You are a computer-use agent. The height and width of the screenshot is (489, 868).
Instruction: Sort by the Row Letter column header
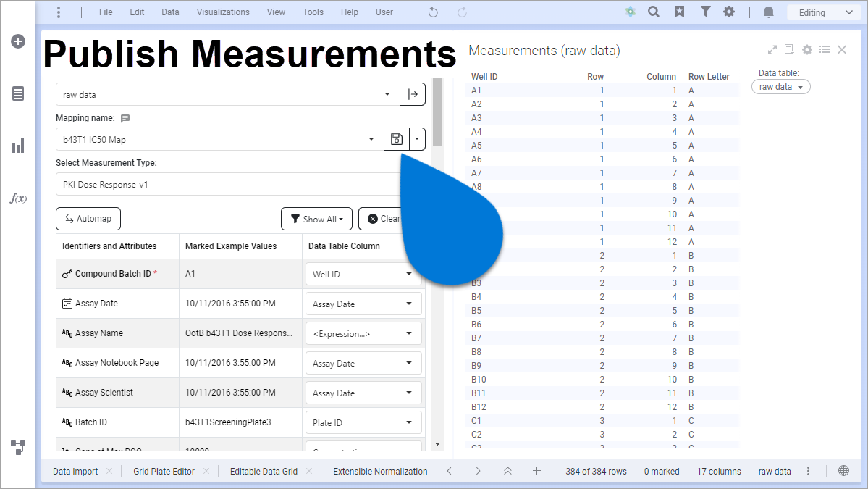709,76
